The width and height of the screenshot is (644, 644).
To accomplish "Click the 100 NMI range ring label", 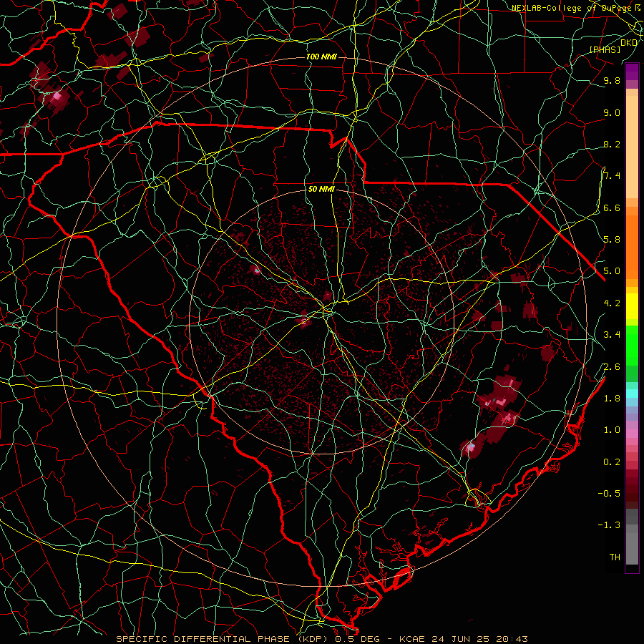I will [321, 57].
